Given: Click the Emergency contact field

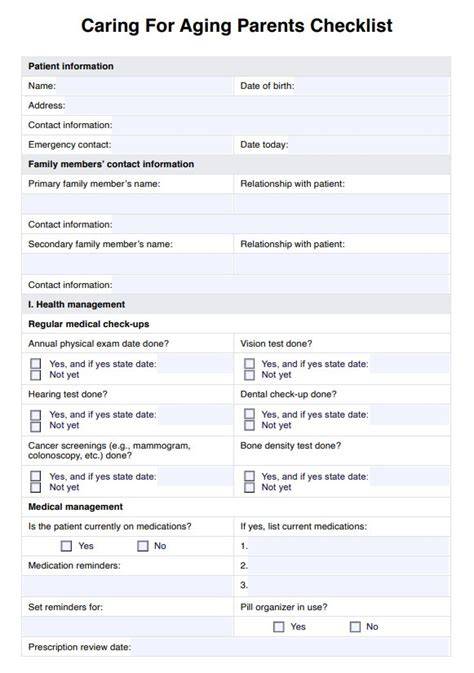Looking at the screenshot, I should (172, 145).
